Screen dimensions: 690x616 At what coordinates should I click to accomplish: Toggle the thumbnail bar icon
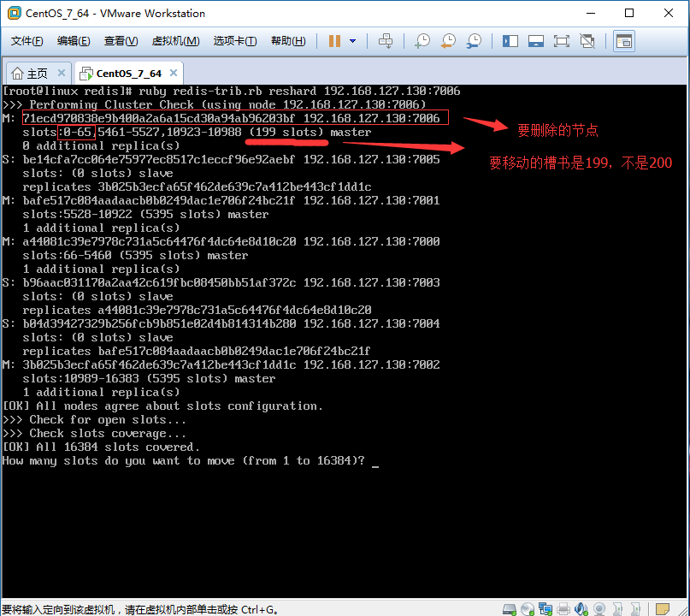click(x=535, y=41)
